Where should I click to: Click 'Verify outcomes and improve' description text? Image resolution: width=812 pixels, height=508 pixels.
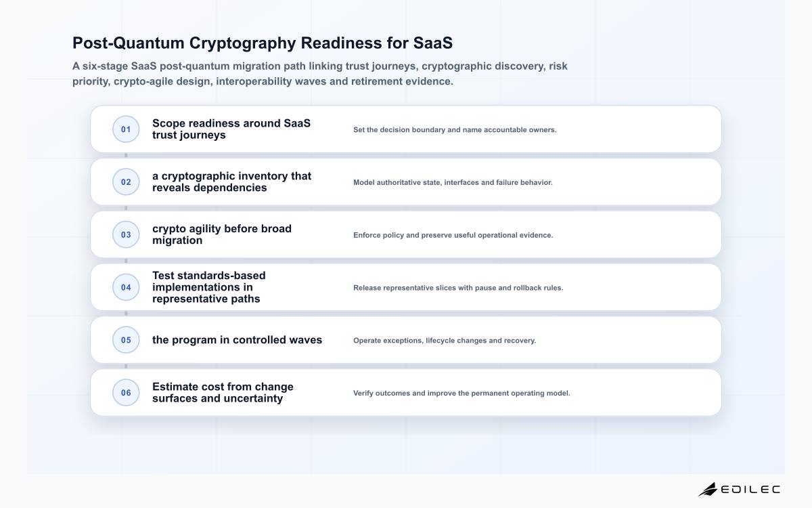coord(461,393)
